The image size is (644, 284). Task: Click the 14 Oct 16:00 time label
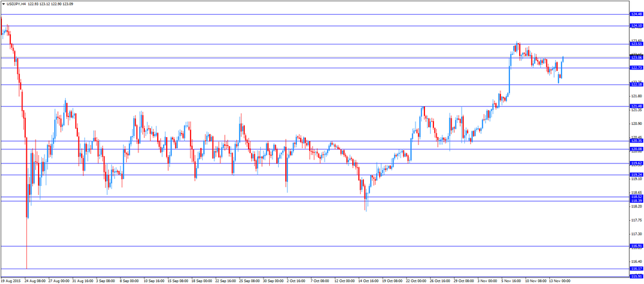[369, 281]
